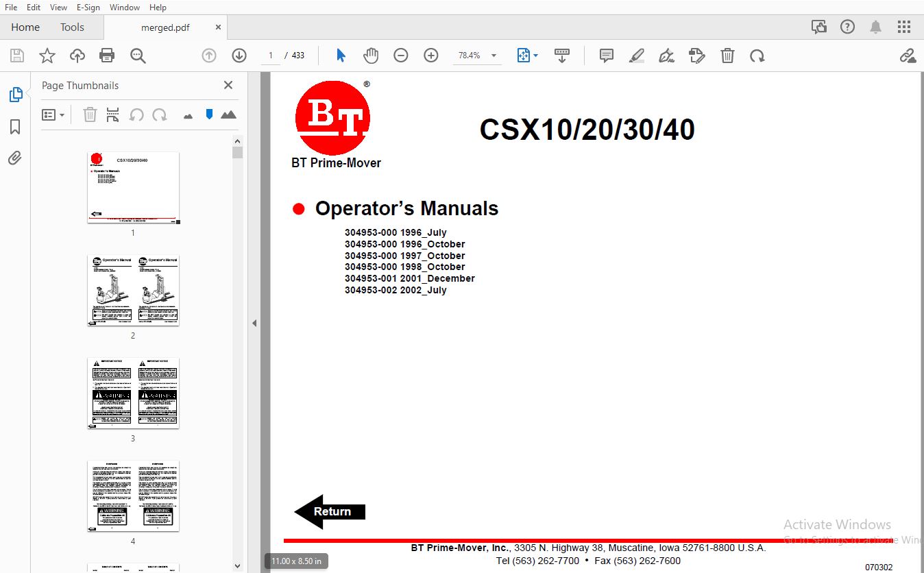Go to the previous page arrow
The image size is (924, 573).
tap(209, 56)
